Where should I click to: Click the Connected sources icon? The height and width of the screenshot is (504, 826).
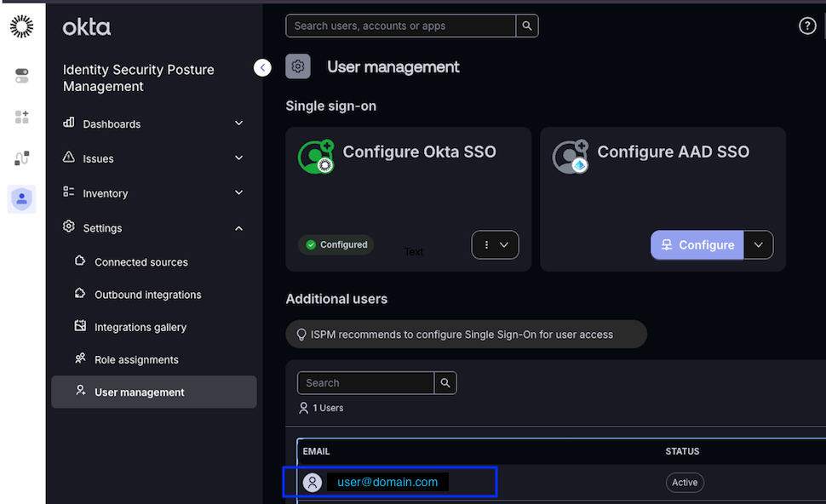80,261
